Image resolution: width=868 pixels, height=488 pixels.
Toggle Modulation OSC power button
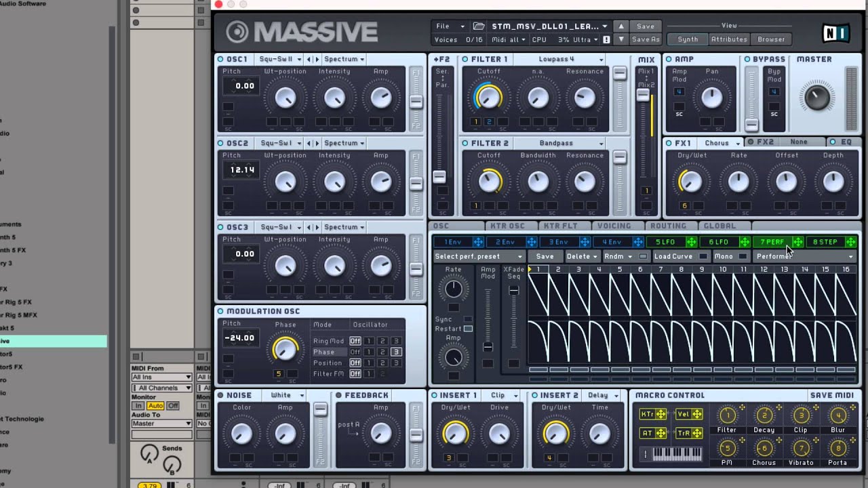(221, 311)
